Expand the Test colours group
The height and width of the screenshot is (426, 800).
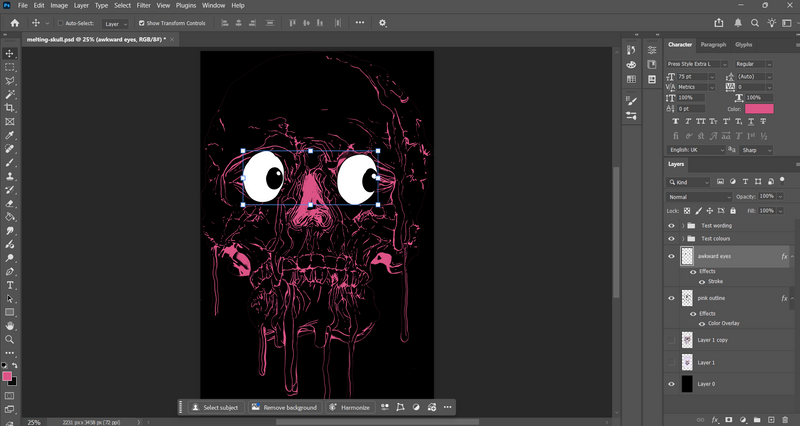point(683,238)
